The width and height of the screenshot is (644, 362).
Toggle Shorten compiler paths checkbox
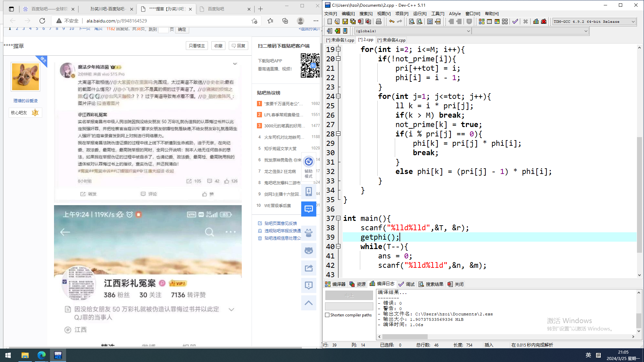pos(327,315)
